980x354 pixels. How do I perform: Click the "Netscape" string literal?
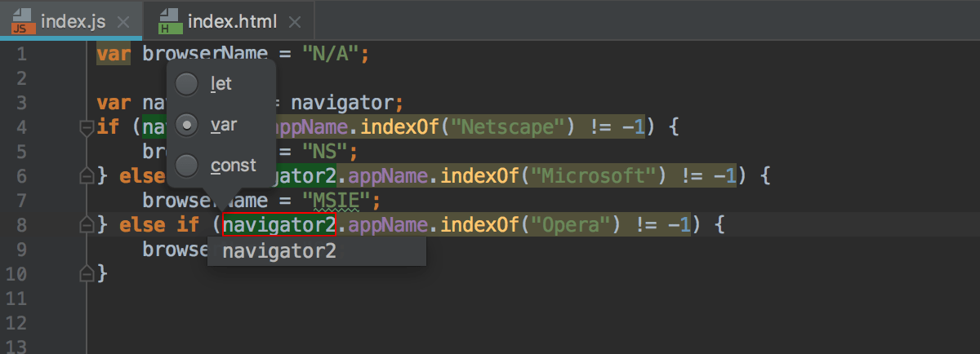click(x=512, y=127)
